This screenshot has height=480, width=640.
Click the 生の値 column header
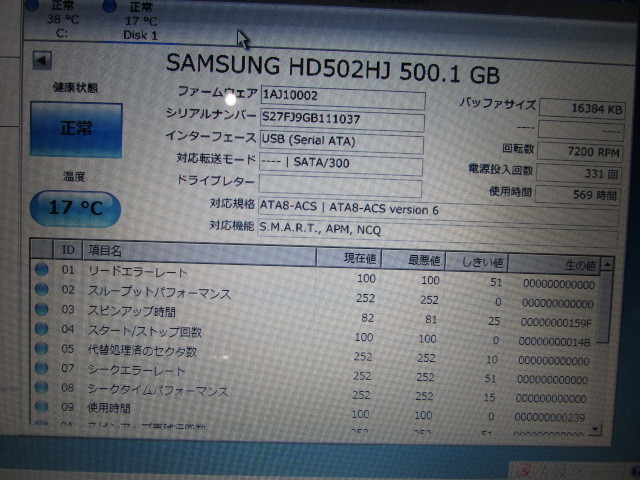tap(554, 264)
